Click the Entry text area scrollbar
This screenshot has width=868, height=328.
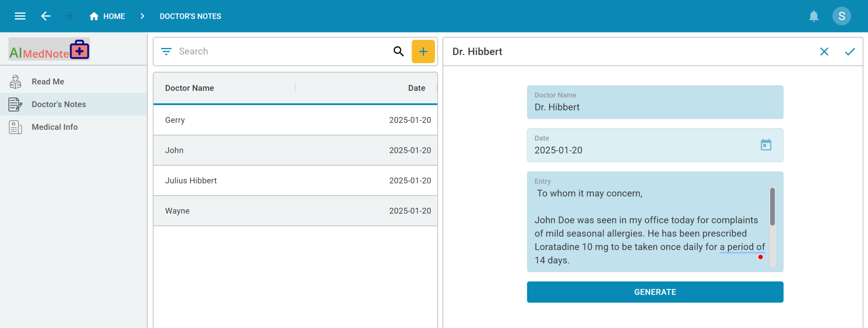772,207
